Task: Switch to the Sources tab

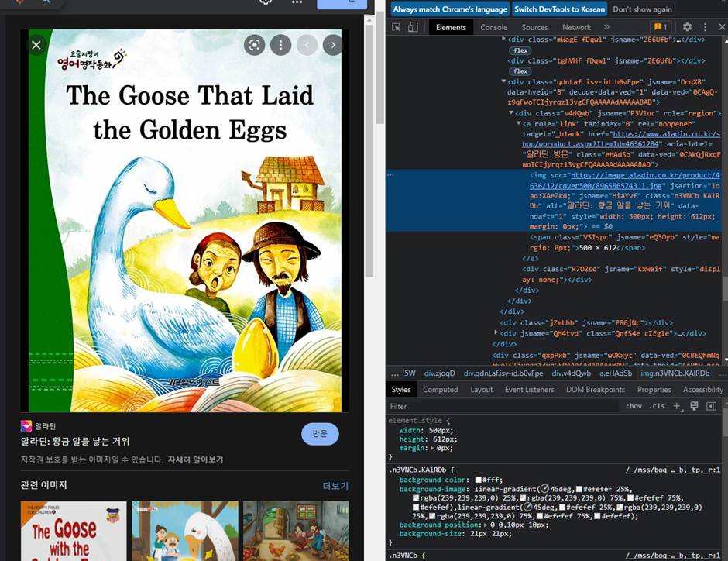Action: (534, 27)
